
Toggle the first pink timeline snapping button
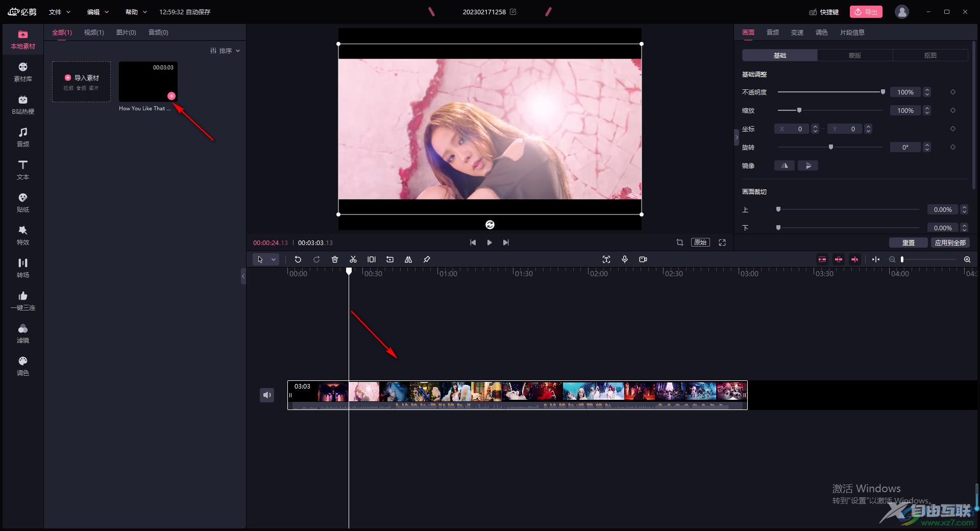pyautogui.click(x=822, y=259)
